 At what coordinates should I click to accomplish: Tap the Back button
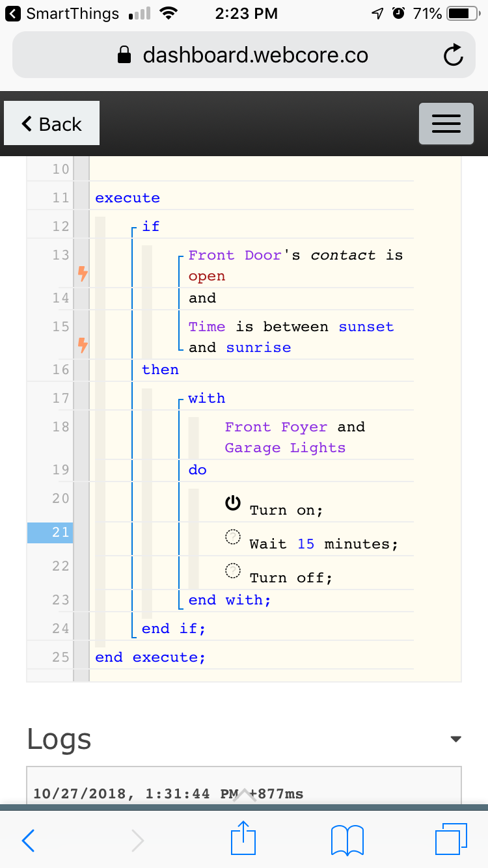point(51,124)
